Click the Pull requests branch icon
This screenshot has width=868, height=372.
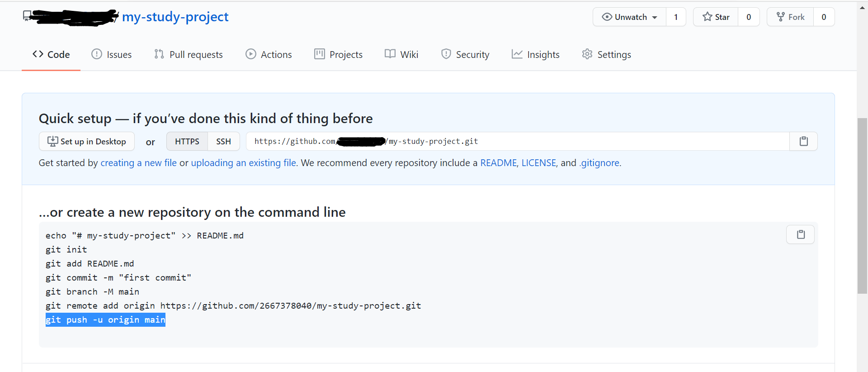(x=159, y=54)
